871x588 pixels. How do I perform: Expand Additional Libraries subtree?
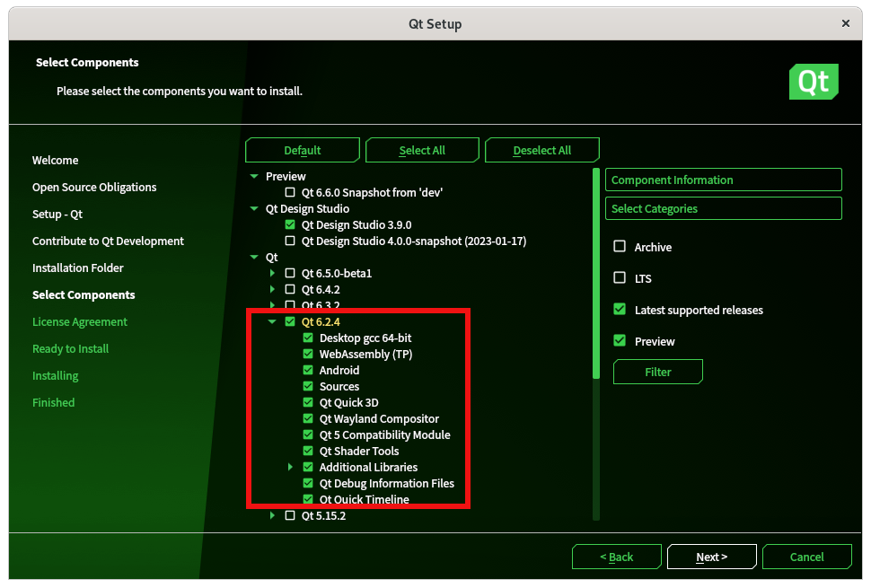point(290,467)
